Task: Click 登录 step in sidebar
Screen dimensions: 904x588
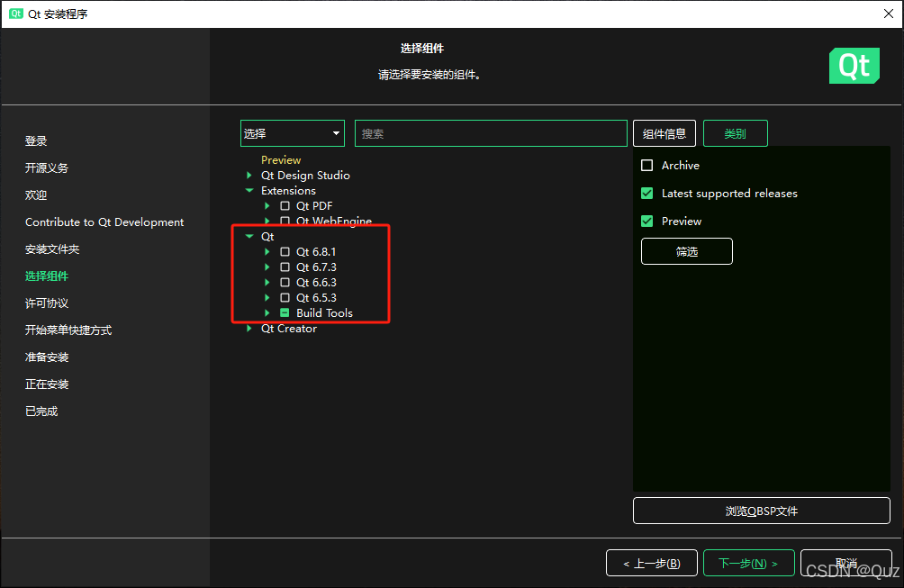Action: pos(36,141)
